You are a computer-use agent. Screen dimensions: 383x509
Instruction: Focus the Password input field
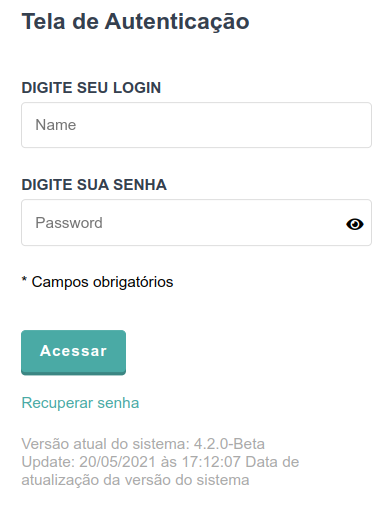pyautogui.click(x=196, y=223)
